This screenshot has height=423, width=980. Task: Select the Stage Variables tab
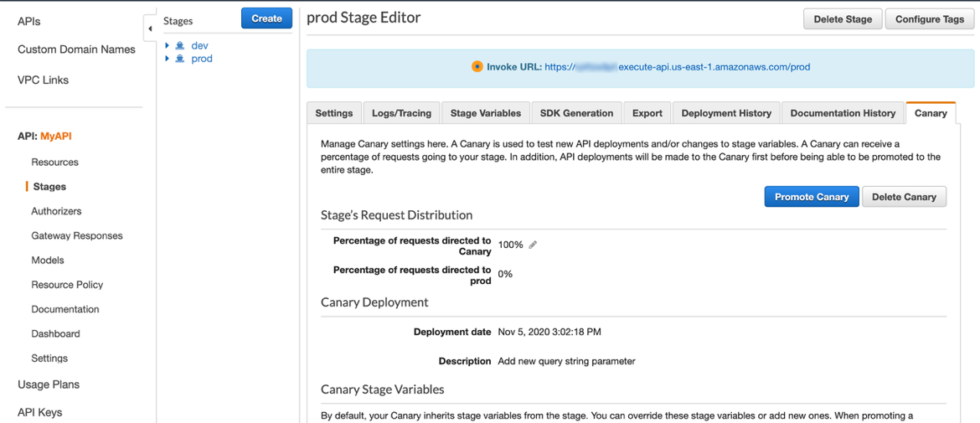[x=486, y=113]
